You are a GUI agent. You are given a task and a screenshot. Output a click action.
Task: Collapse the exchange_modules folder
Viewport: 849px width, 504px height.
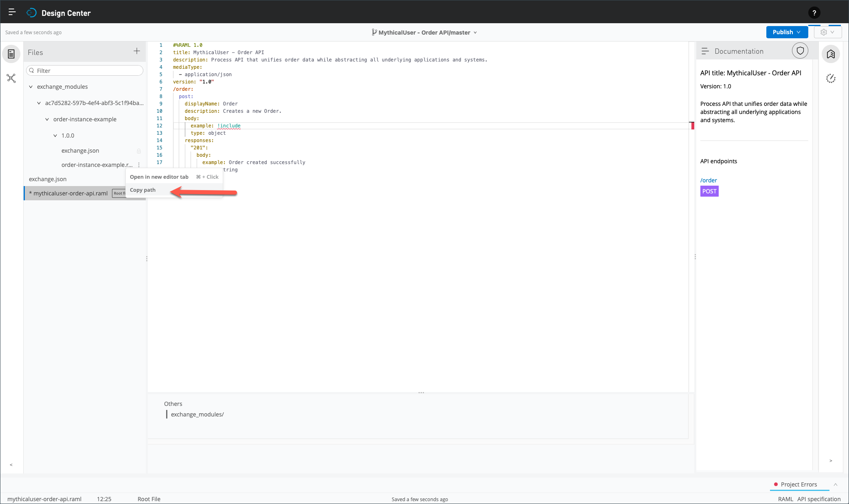31,87
